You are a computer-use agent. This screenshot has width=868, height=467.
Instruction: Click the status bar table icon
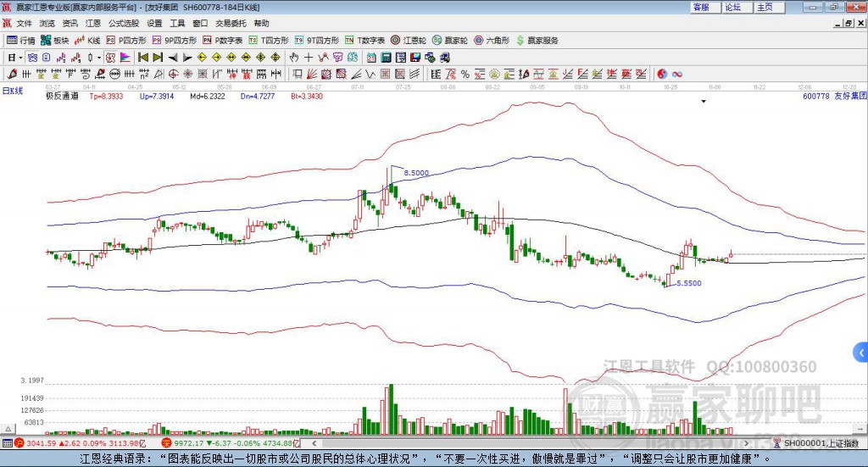pos(7,443)
